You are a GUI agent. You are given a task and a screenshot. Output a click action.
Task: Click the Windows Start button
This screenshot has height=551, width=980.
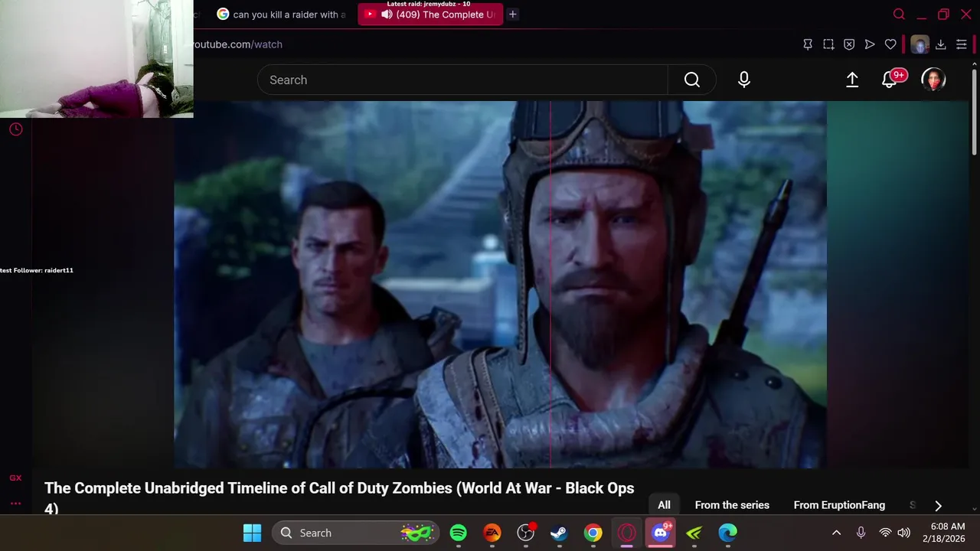[252, 533]
